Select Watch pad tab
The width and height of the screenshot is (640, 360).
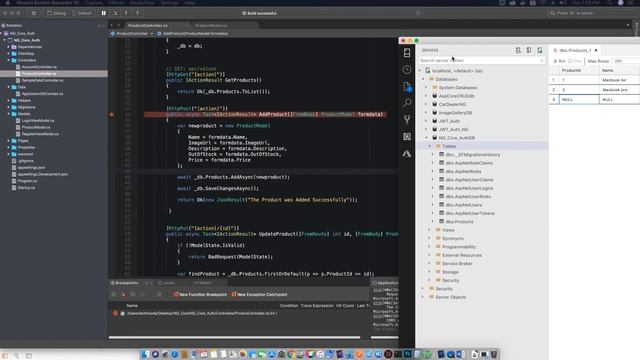click(x=202, y=283)
